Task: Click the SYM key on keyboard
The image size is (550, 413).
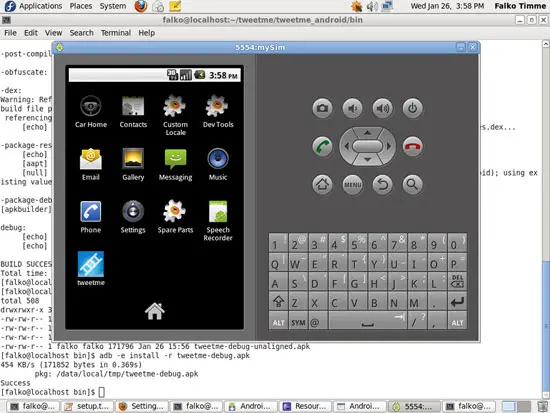Action: tap(298, 321)
